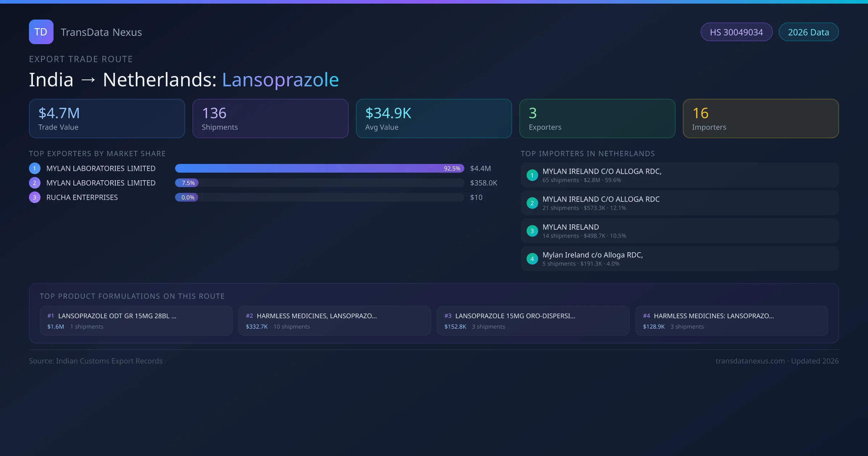Click transdatanexus.com footer link
The height and width of the screenshot is (456, 868).
point(750,361)
